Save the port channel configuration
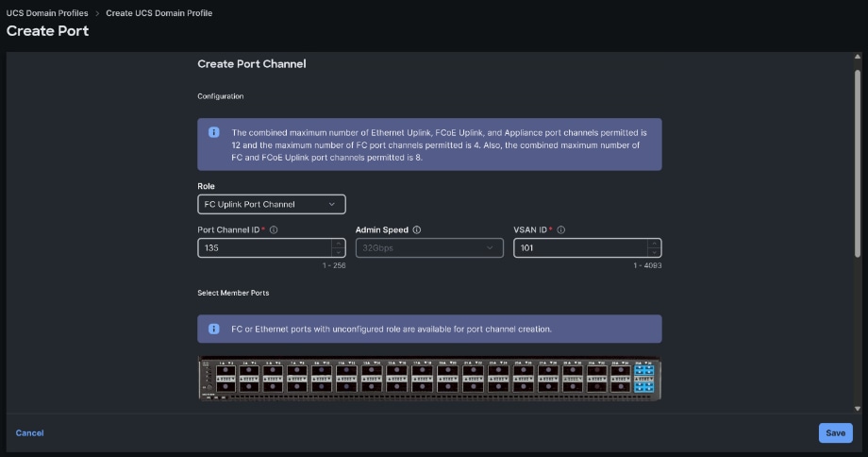 click(x=835, y=433)
